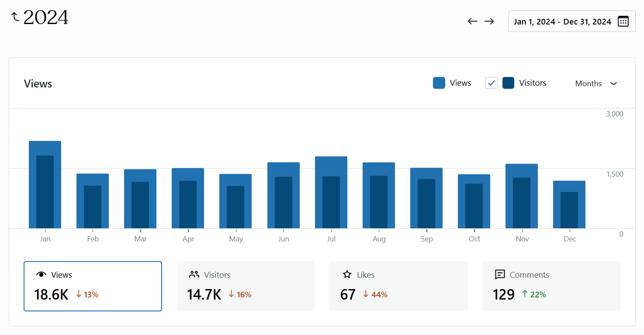Image resolution: width=644 pixels, height=335 pixels.
Task: Click the August bar in the chart
Action: [379, 195]
